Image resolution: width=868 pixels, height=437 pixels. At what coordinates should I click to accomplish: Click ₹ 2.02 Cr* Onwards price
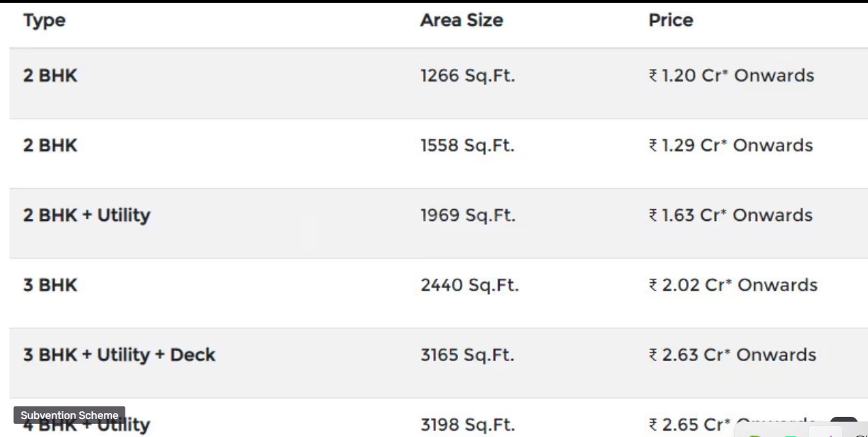(733, 284)
